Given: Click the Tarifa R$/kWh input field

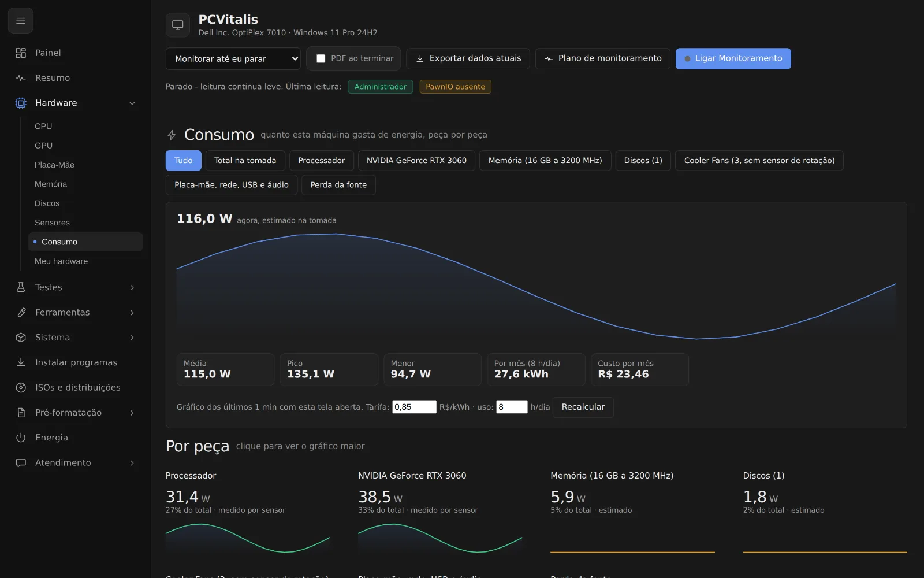Looking at the screenshot, I should click(x=415, y=407).
